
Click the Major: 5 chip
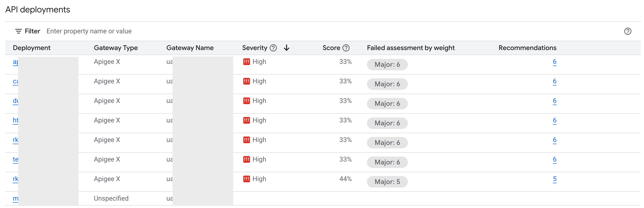387,182
